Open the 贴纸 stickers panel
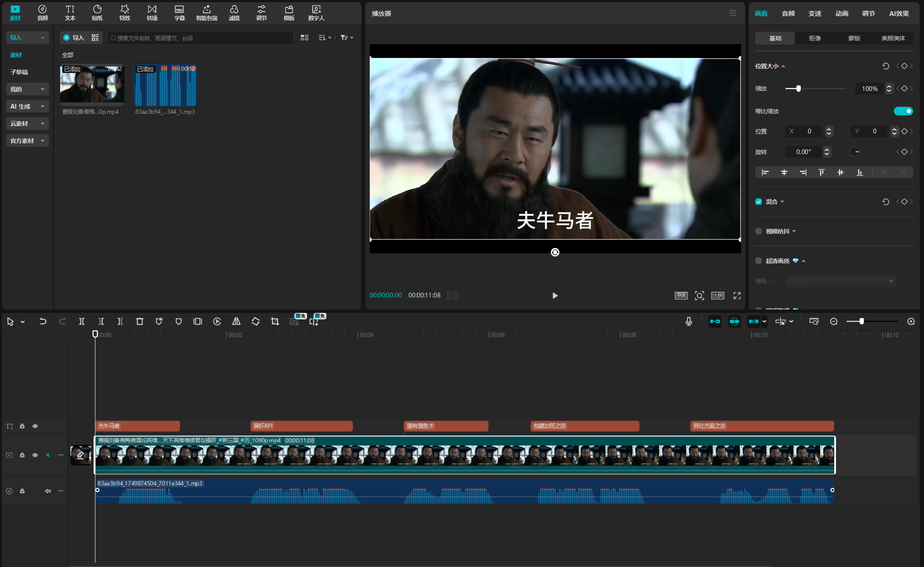The width and height of the screenshot is (924, 567). click(97, 13)
